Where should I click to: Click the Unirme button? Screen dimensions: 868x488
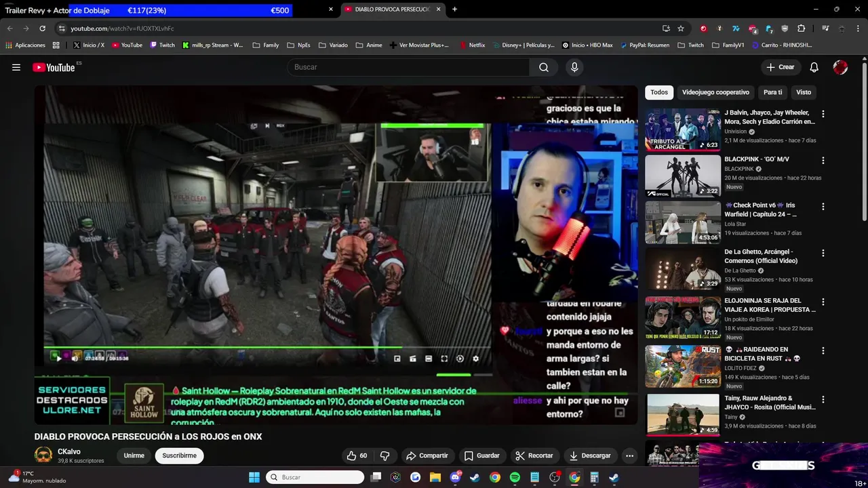134,455
